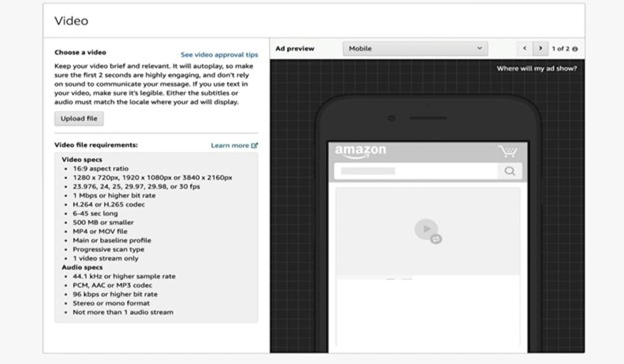
Task: Click the '6-45 sec long' requirement
Action: (x=95, y=214)
